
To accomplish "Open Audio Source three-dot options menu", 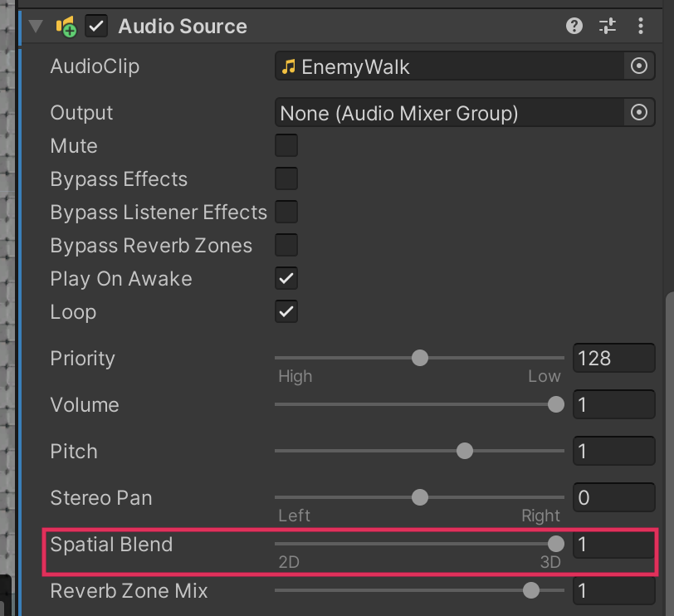I will tap(641, 26).
